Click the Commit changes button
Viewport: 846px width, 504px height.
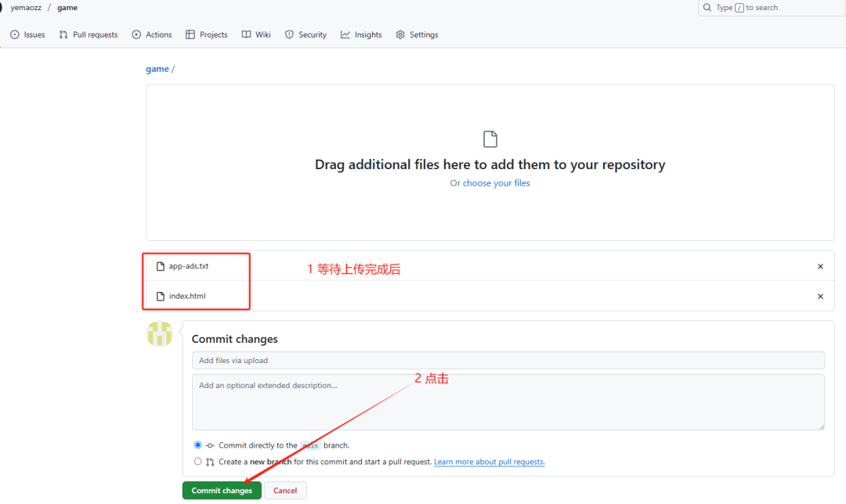pos(222,491)
